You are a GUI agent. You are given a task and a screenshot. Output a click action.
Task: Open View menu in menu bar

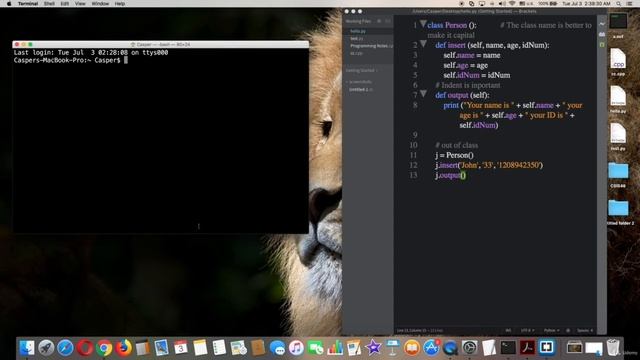pyautogui.click(x=80, y=4)
